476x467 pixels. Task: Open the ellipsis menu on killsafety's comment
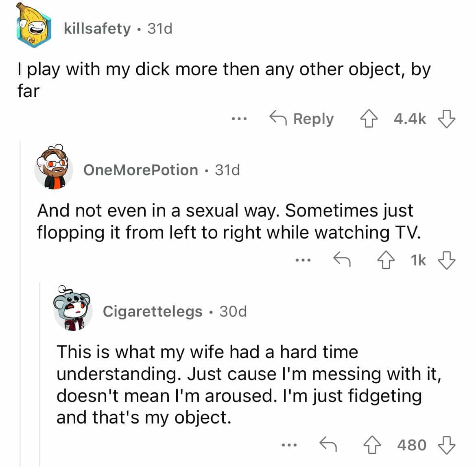point(239,119)
